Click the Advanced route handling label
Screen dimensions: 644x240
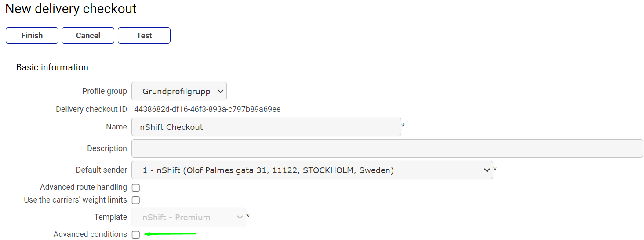(84, 187)
